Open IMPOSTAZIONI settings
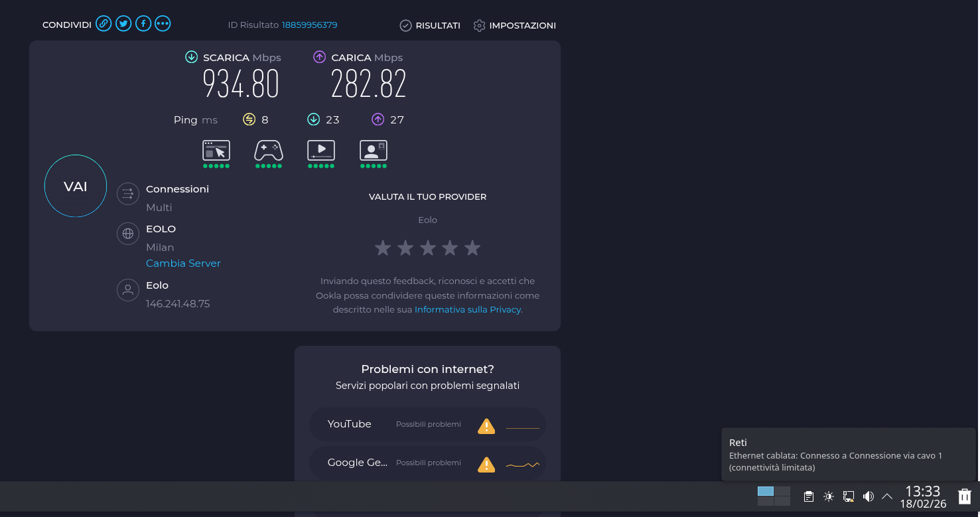Screen dimensions: 980x517 pos(515,25)
